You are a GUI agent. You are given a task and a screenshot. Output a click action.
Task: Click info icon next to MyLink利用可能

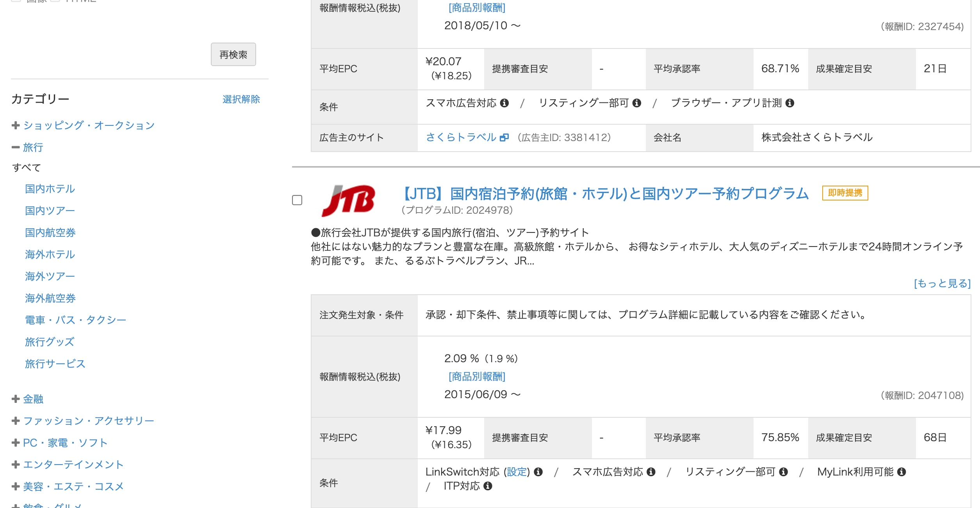coord(902,472)
